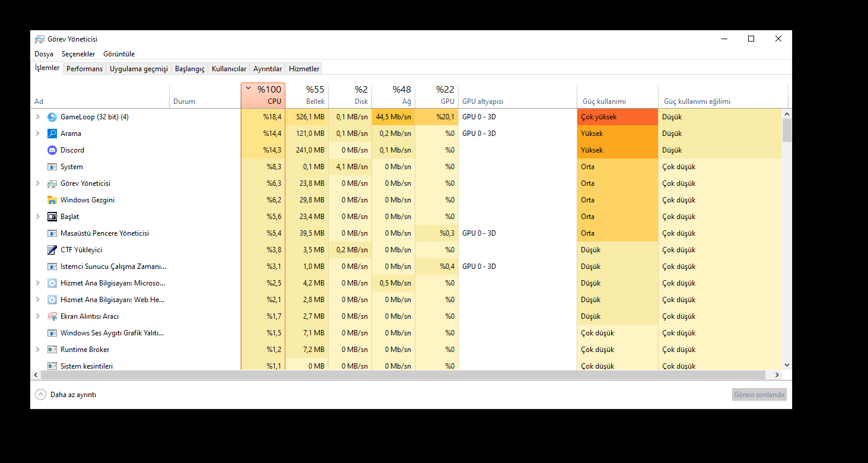Click the Çok yüksek power cell for GameLoop
The width and height of the screenshot is (868, 463).
(618, 117)
